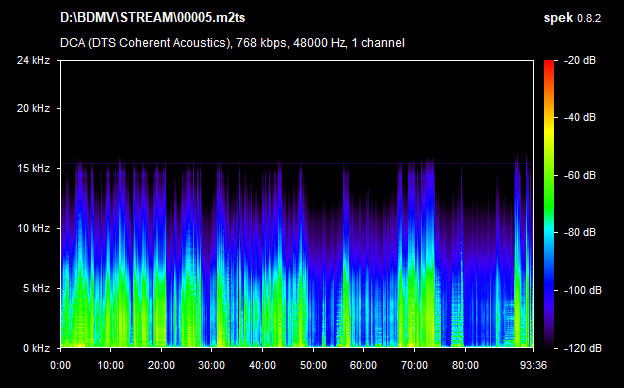Click the 24 kHz frequency axis label
The image size is (624, 388).
point(33,60)
